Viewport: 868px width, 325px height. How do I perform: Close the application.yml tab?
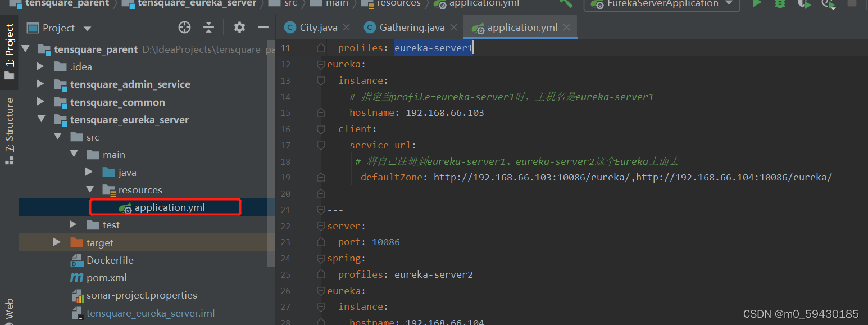566,28
